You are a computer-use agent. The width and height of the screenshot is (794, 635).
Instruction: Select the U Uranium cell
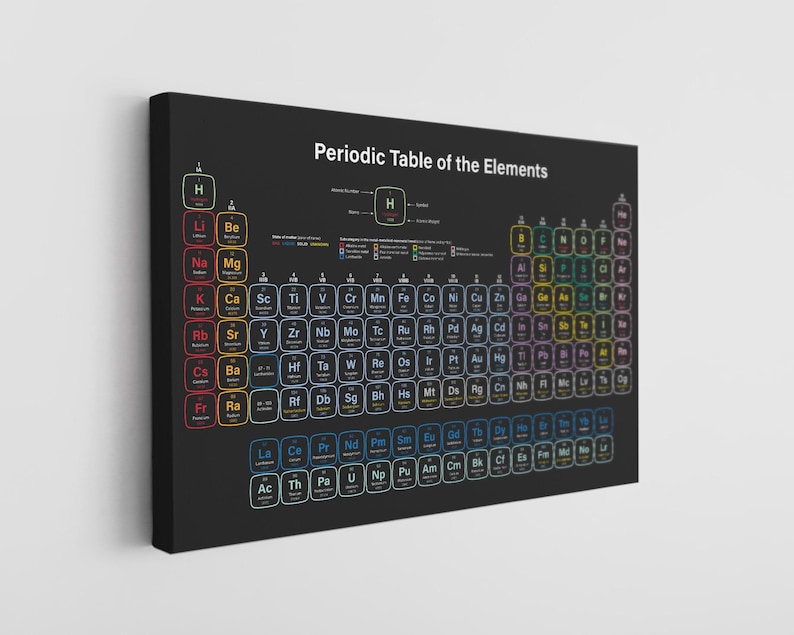tap(352, 480)
